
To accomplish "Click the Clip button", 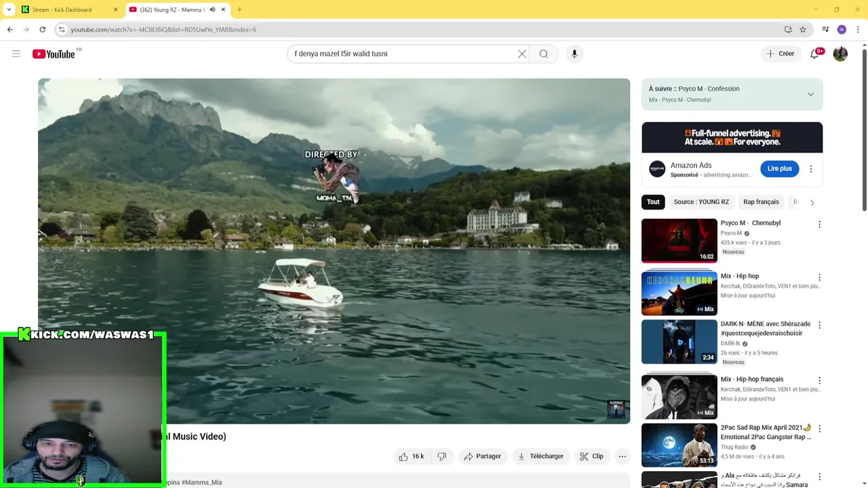I will pos(591,456).
